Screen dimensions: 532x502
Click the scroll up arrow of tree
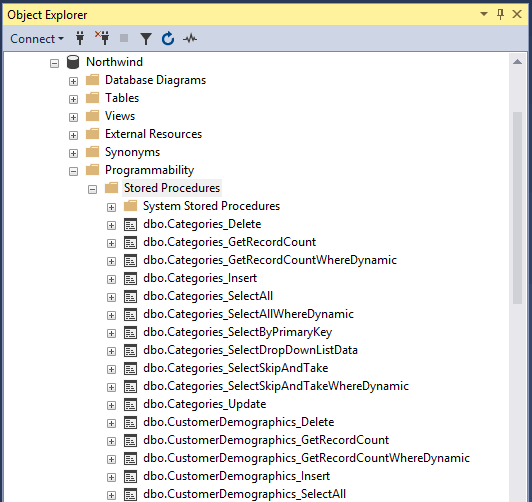[x=517, y=62]
